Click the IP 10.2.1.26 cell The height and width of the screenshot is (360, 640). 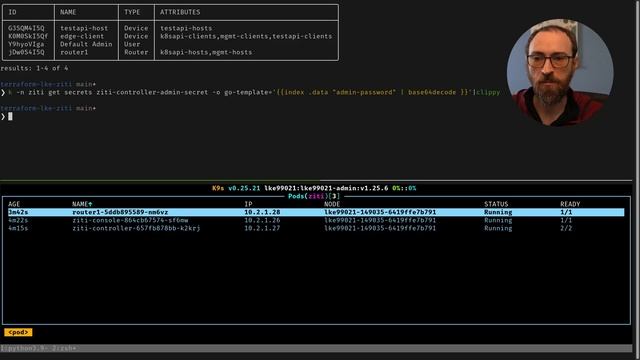coord(262,220)
